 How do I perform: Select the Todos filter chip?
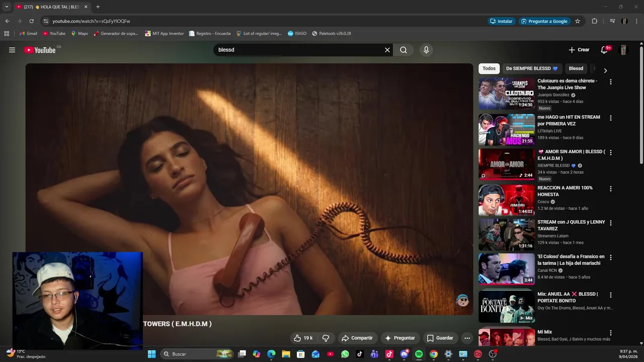(x=489, y=68)
